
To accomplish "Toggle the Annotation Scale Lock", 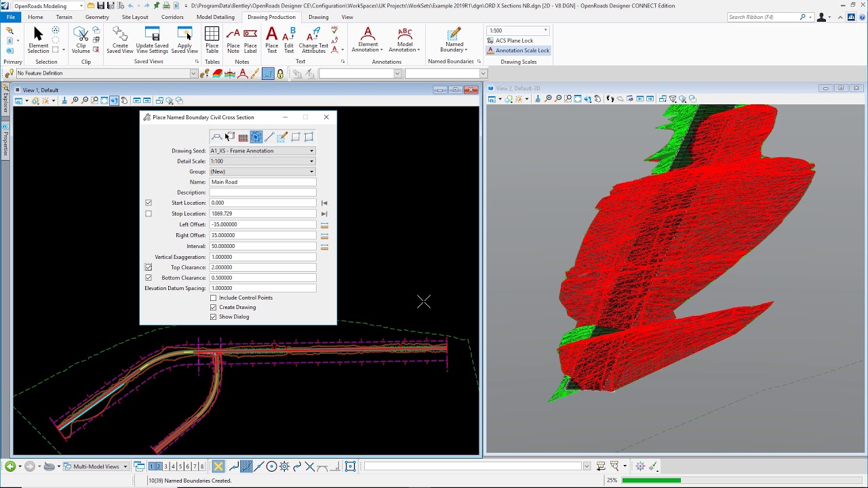I will tap(518, 50).
